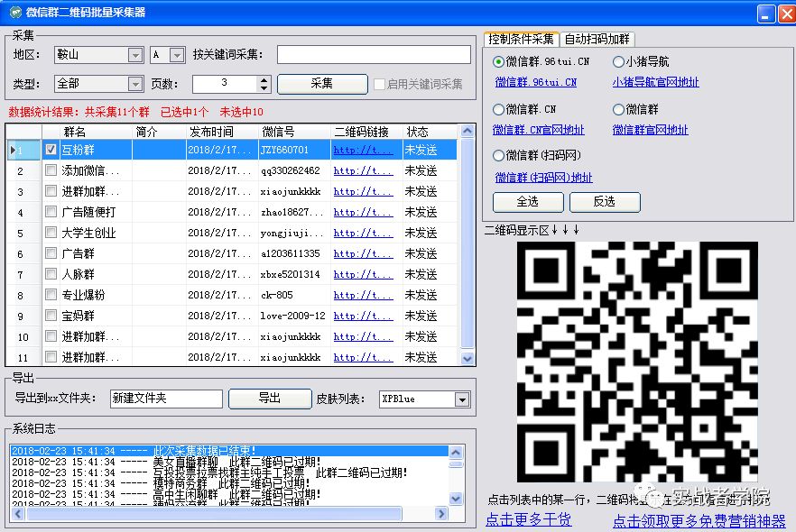
Task: Click log panel scroll up arrow
Action: click(456, 452)
